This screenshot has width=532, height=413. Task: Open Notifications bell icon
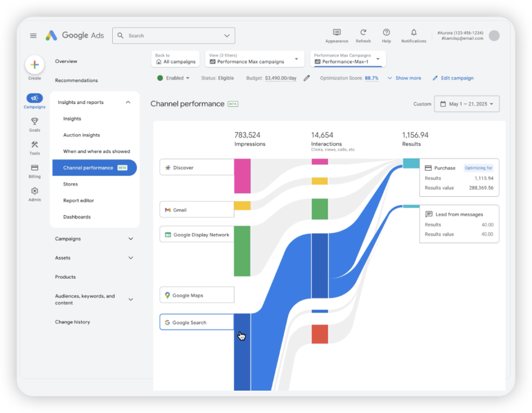point(414,32)
